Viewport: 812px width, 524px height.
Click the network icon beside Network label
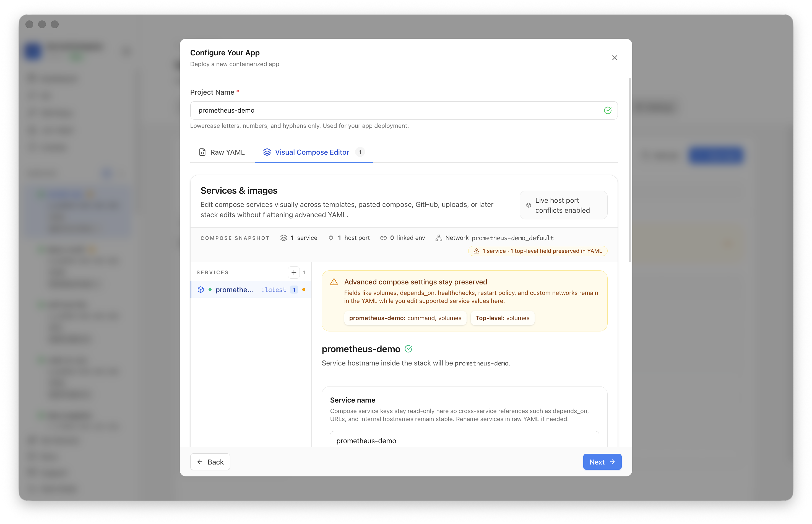[439, 238]
